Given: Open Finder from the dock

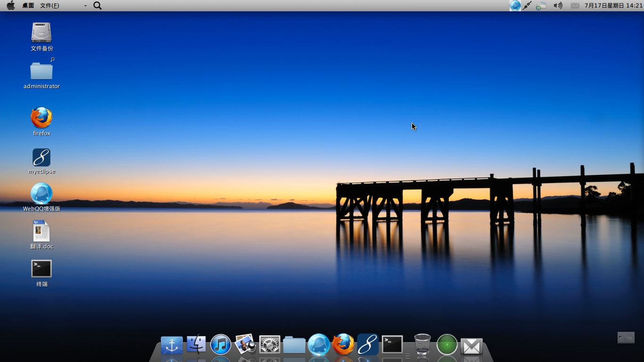Looking at the screenshot, I should pyautogui.click(x=196, y=345).
